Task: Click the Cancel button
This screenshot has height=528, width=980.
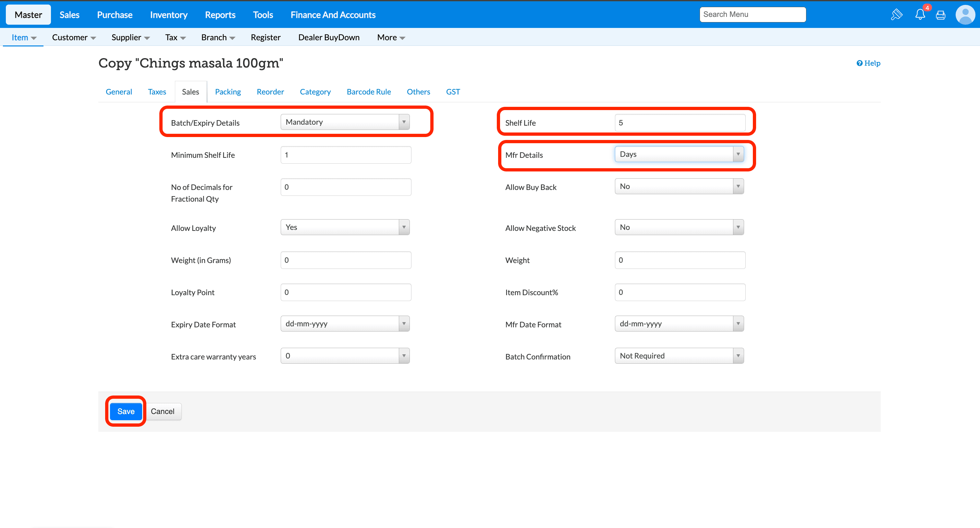Action: pos(163,411)
